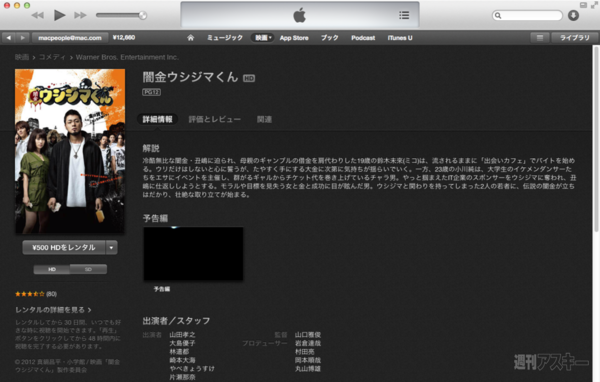Screen dimensions: 600x382
Task: Click the HD badge next to title
Action: (249, 78)
